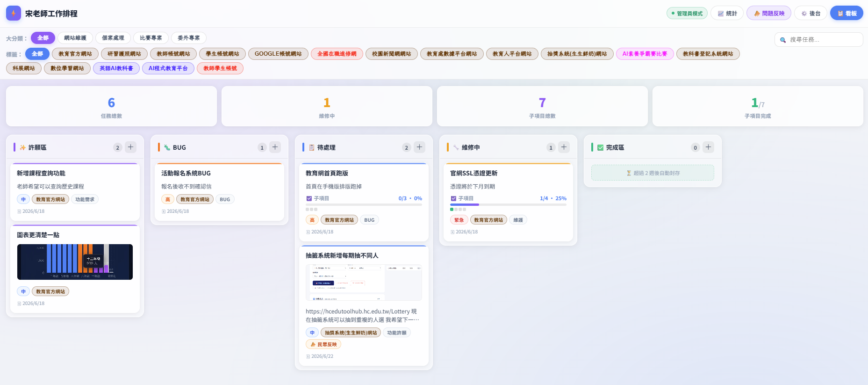Click the app logo beside 宋老師工作排程
This screenshot has height=385, width=868.
point(13,13)
